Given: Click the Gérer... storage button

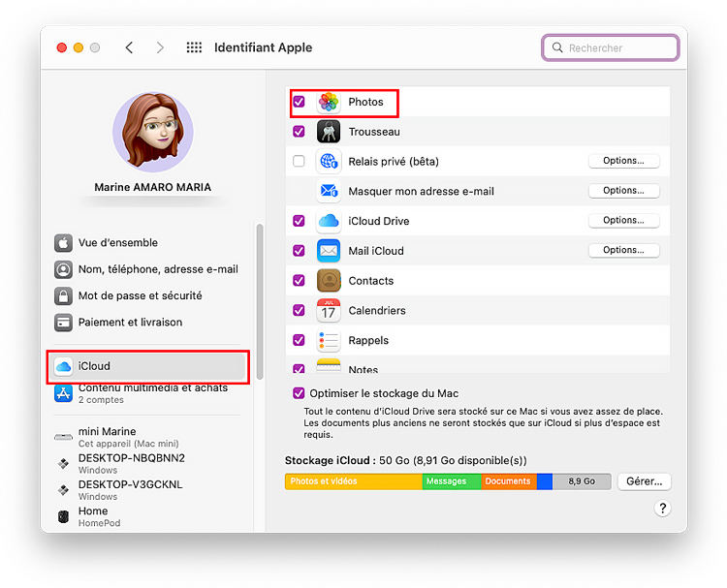Looking at the screenshot, I should click(644, 481).
